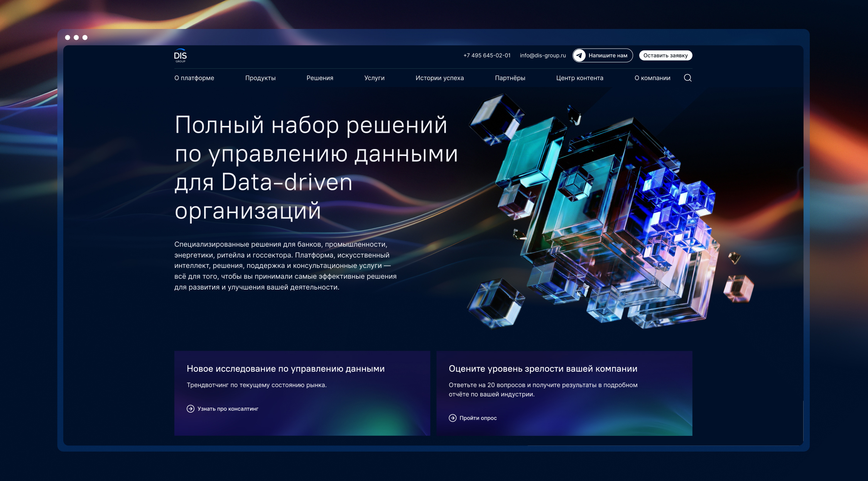Open the "О компании" menu

click(x=652, y=78)
